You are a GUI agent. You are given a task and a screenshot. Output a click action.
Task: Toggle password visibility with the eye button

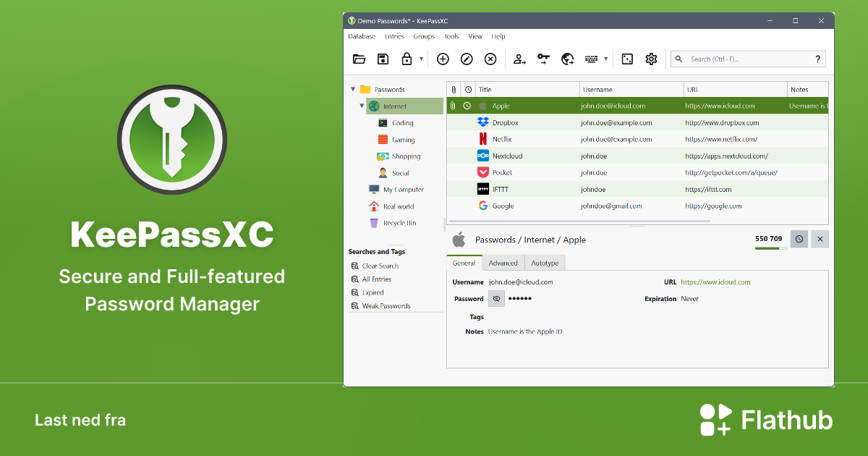click(x=496, y=298)
